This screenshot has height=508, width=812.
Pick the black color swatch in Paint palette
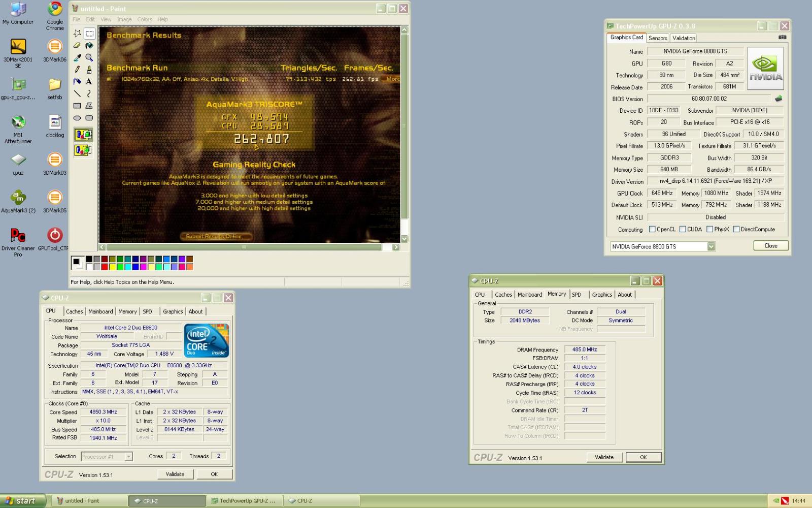[89, 259]
